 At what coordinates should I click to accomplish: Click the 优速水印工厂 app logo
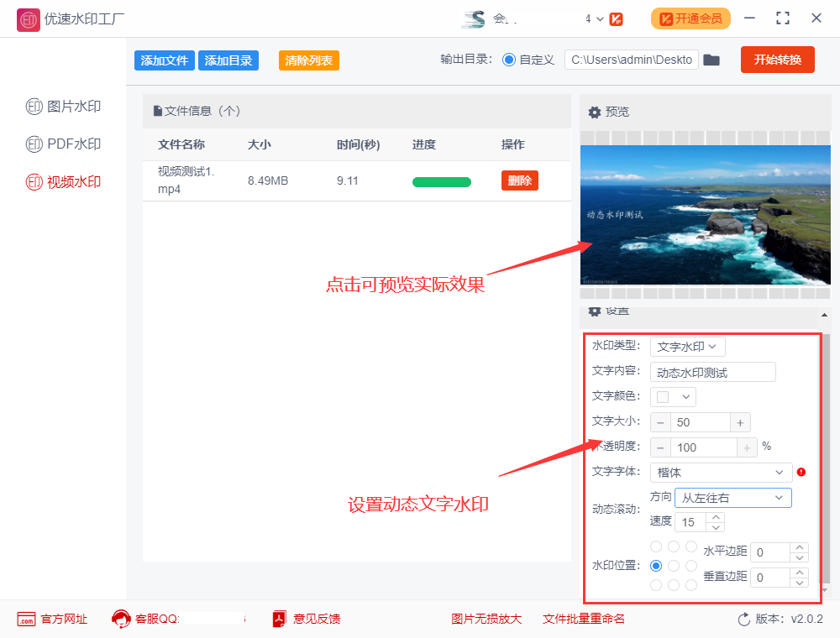click(x=28, y=18)
